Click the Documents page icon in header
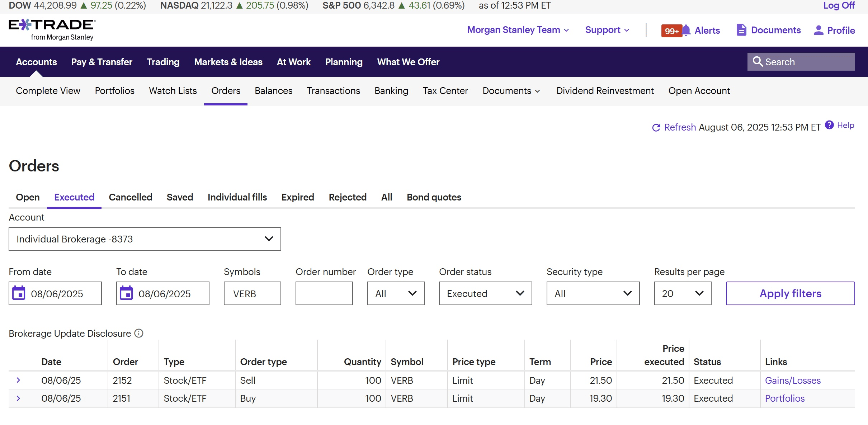The width and height of the screenshot is (868, 425). 741,30
